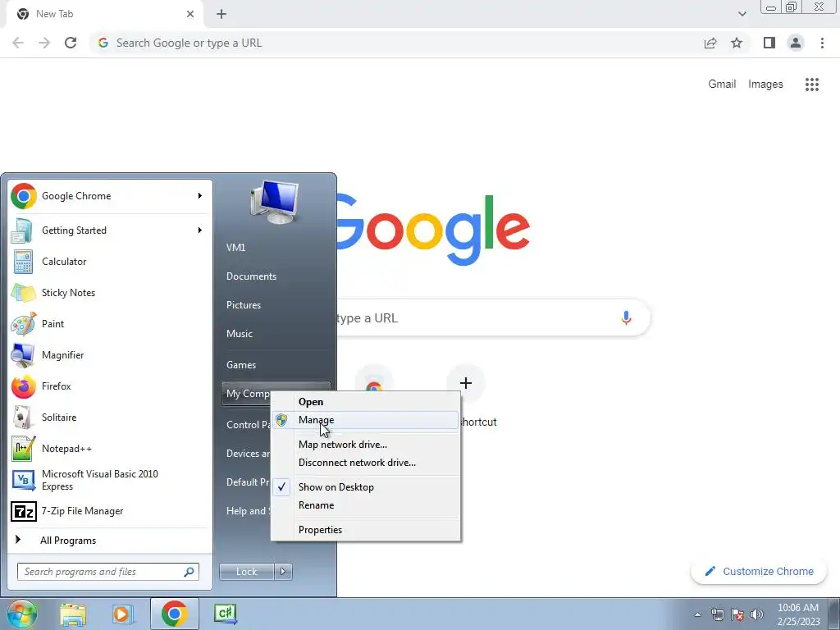The image size is (840, 630).
Task: Click the user picture at Start menu top
Action: coord(274,203)
